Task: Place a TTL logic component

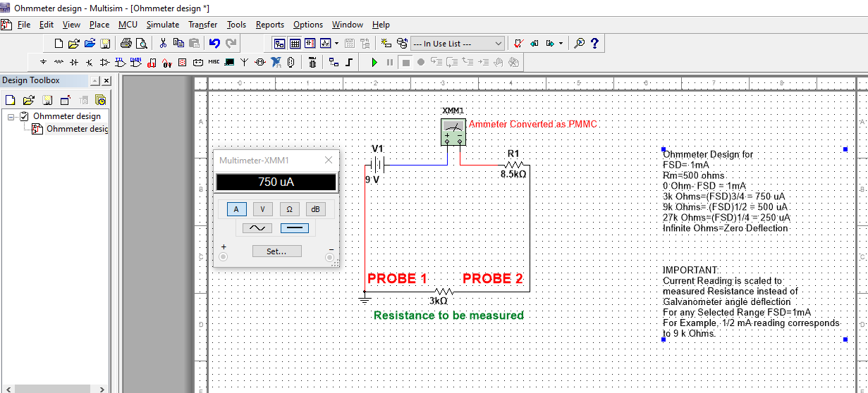Action: (x=121, y=63)
